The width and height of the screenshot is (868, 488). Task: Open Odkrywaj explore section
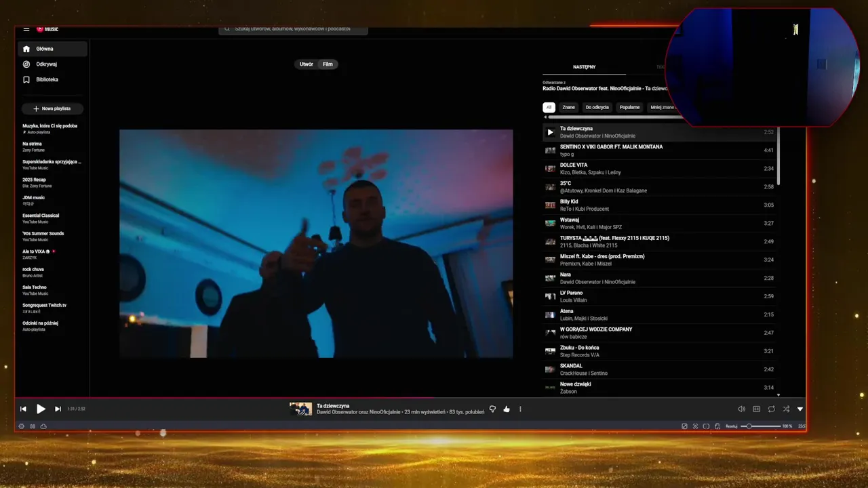click(x=53, y=64)
